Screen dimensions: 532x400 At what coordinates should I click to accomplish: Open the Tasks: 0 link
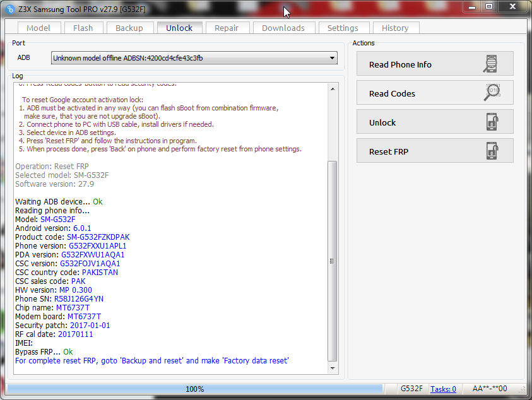point(443,389)
